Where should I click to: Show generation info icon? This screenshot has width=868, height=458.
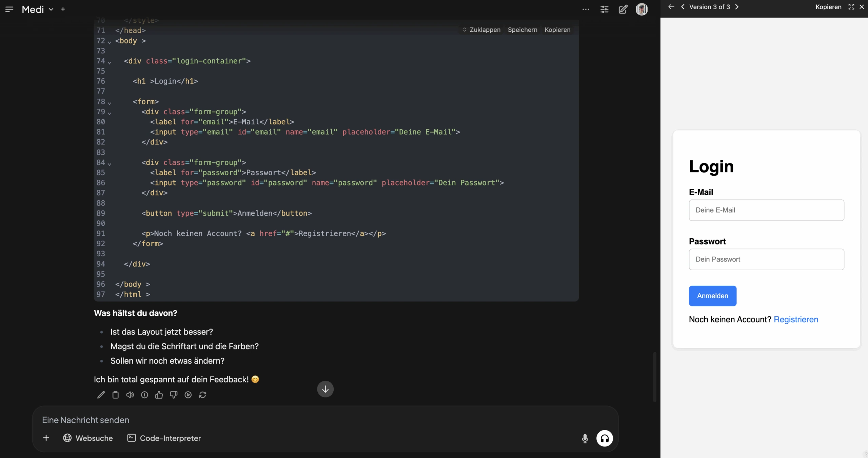pos(144,395)
